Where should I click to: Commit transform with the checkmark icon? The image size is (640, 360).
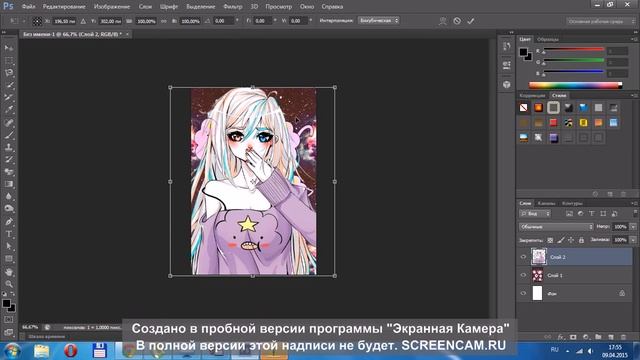(x=471, y=21)
